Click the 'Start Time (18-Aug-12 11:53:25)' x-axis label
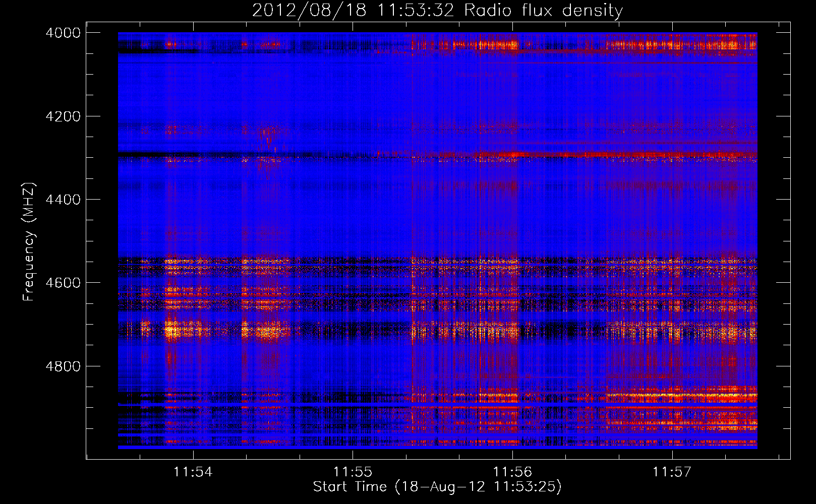The height and width of the screenshot is (504, 816). 437,487
